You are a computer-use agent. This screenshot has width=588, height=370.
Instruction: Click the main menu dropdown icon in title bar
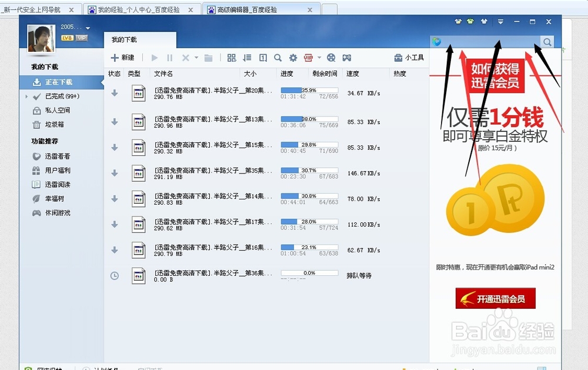tap(500, 22)
